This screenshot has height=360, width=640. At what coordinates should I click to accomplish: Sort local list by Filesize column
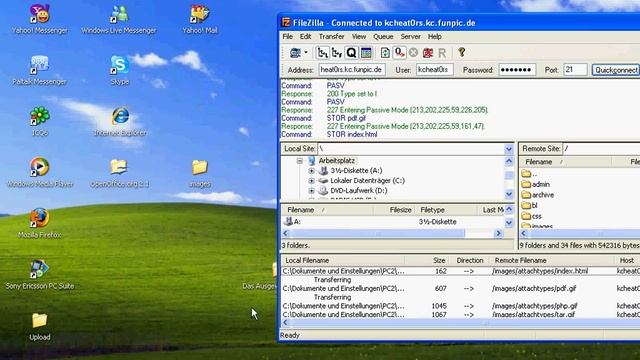(395, 210)
